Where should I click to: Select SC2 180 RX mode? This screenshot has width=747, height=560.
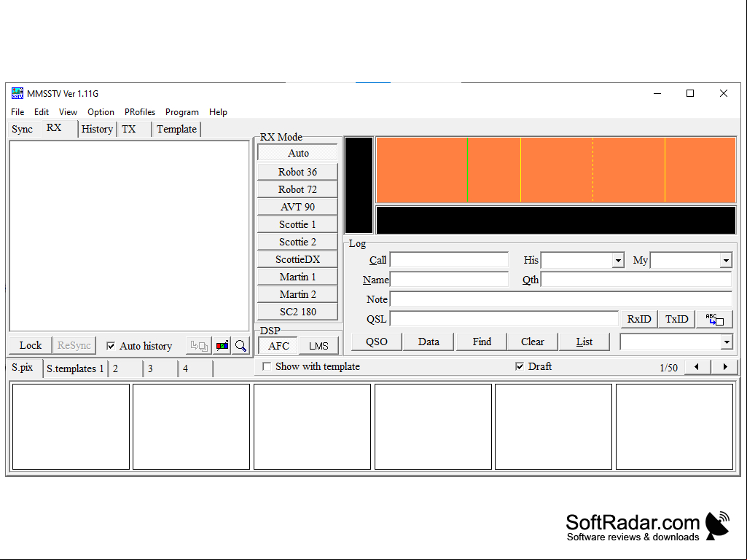click(298, 312)
